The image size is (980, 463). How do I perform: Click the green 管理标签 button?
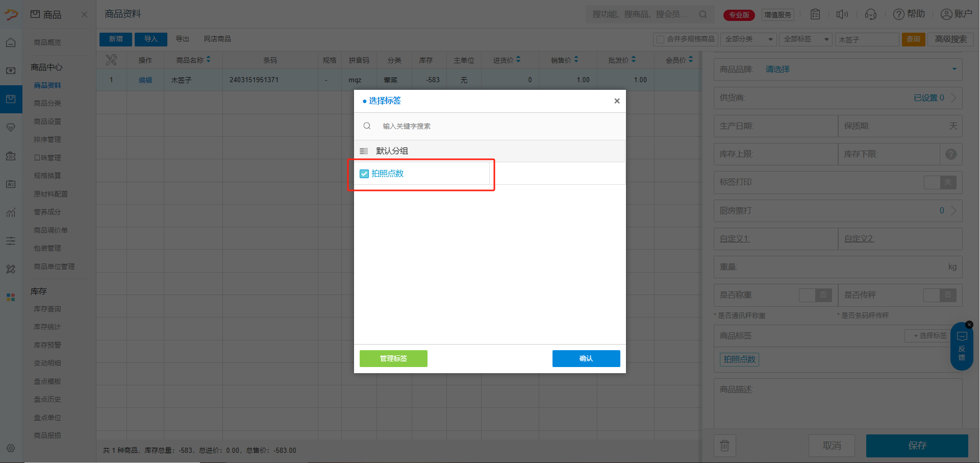(393, 358)
